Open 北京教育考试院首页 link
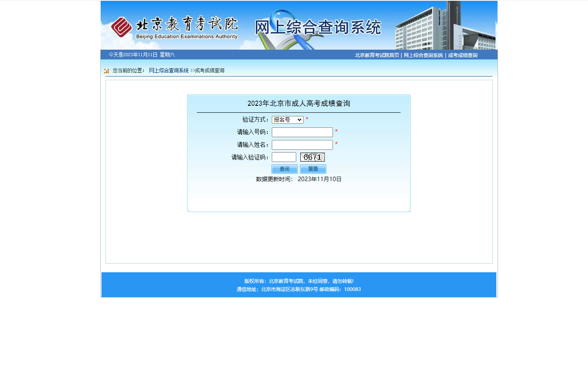The image size is (588, 372). tap(377, 55)
